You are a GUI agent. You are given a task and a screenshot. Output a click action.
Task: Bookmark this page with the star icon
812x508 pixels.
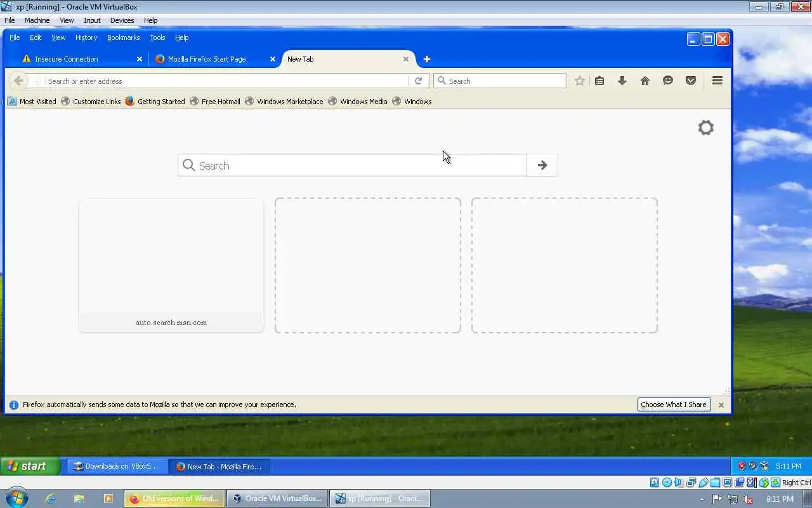(579, 81)
